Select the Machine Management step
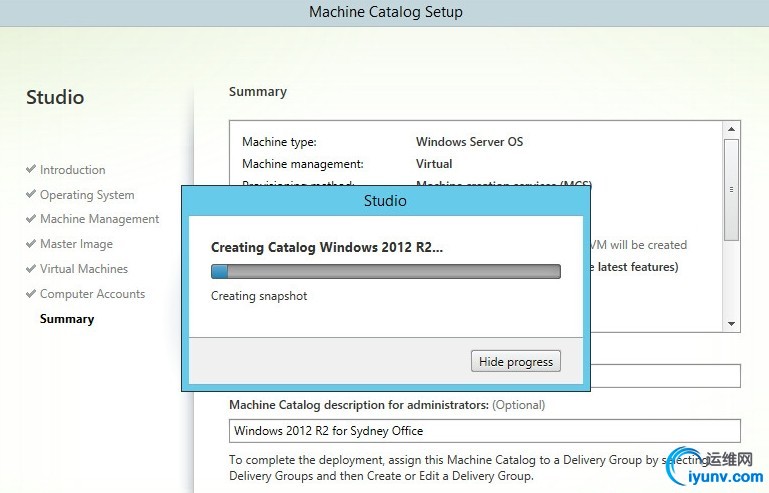 100,219
